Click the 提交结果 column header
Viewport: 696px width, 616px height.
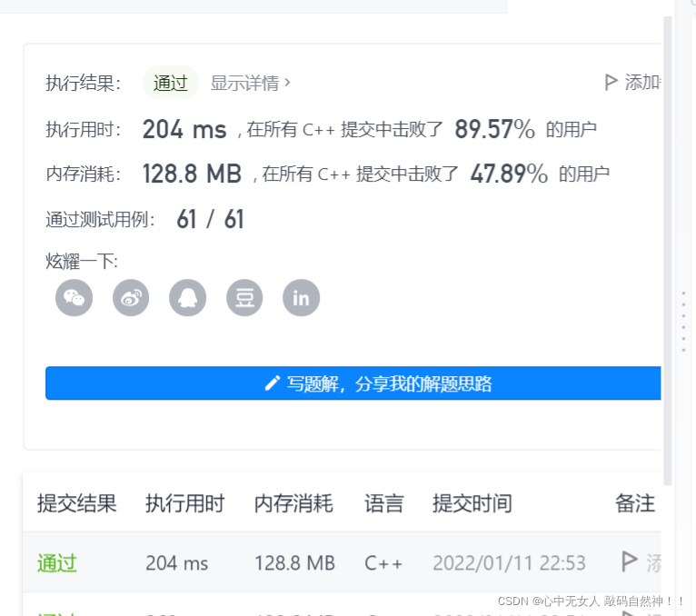[x=77, y=503]
